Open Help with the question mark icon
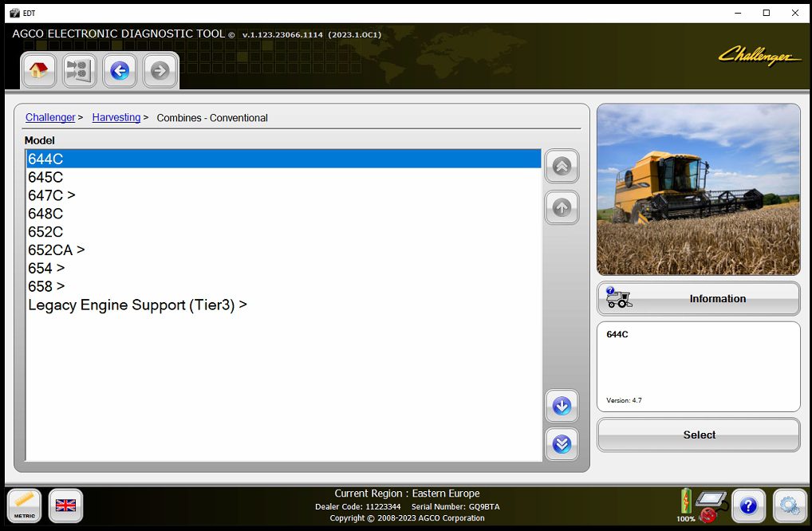The height and width of the screenshot is (531, 812). 747,505
